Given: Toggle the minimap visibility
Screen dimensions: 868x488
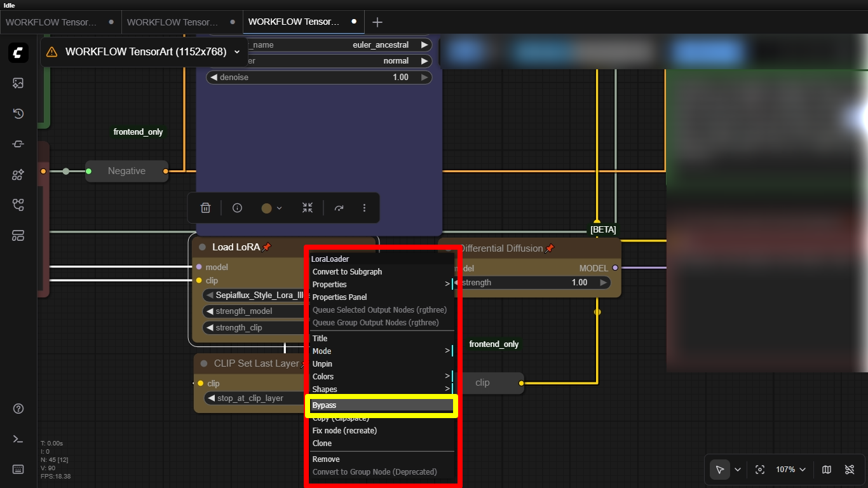Looking at the screenshot, I should (x=827, y=469).
